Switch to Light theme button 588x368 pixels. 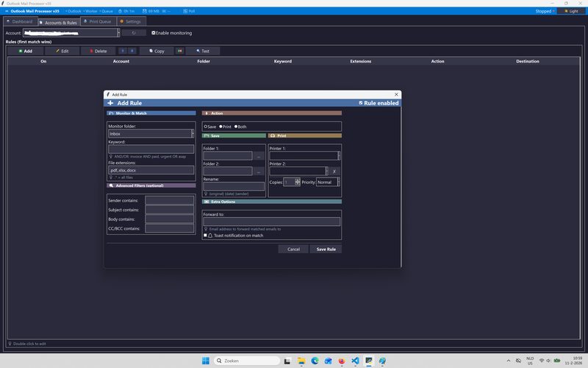(x=571, y=11)
